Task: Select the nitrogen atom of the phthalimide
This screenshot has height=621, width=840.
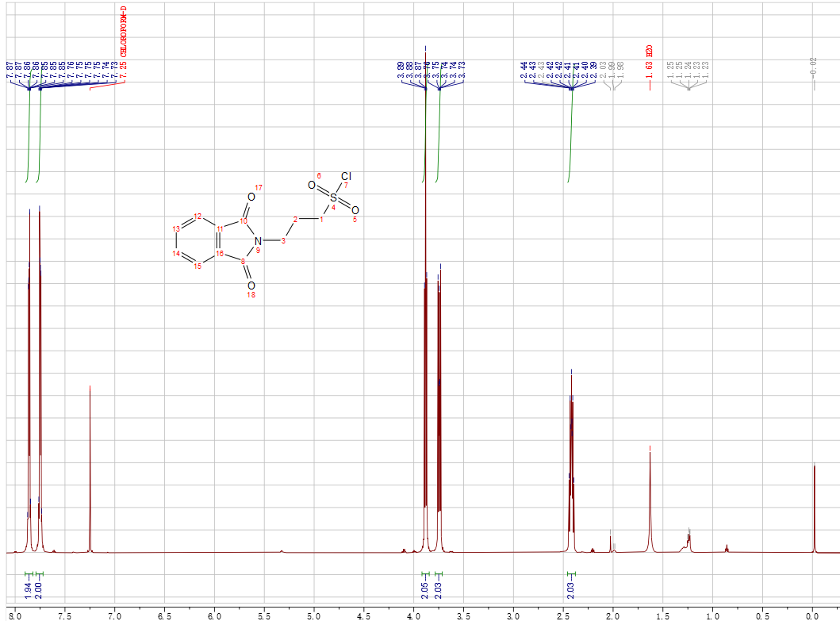Action: coord(258,240)
